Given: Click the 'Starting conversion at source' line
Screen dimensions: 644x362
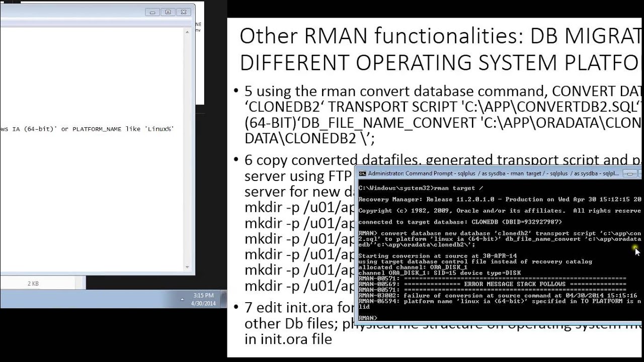Looking at the screenshot, I should pyautogui.click(x=437, y=256).
